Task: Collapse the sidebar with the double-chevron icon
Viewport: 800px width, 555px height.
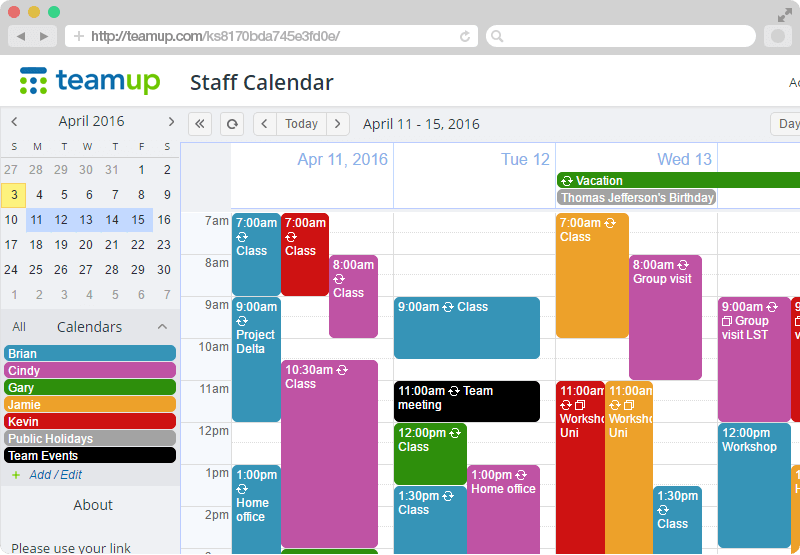Action: coord(200,124)
